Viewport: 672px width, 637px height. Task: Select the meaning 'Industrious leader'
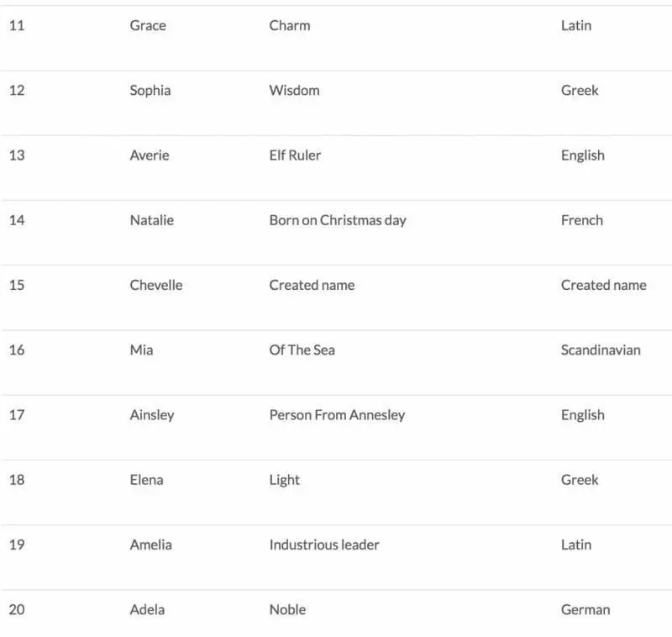[x=324, y=545]
